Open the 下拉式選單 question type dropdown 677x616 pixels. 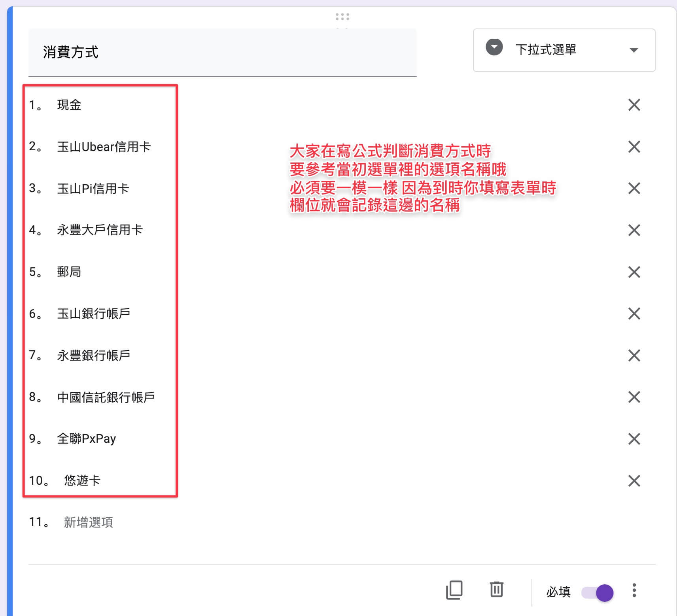[564, 50]
